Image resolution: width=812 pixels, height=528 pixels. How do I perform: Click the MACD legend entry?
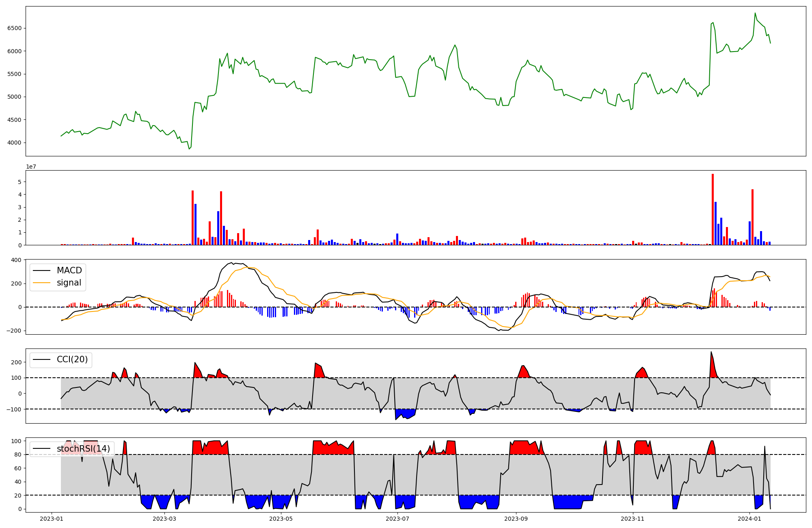click(69, 270)
